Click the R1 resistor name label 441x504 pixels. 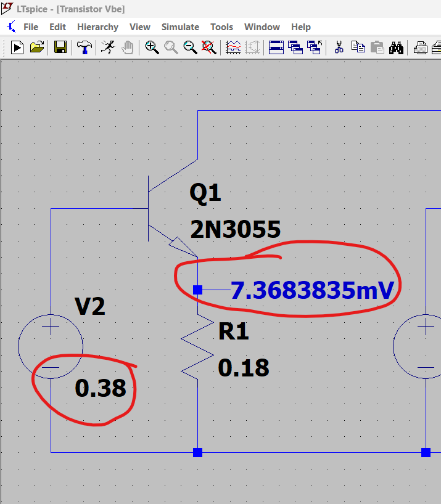coord(234,331)
